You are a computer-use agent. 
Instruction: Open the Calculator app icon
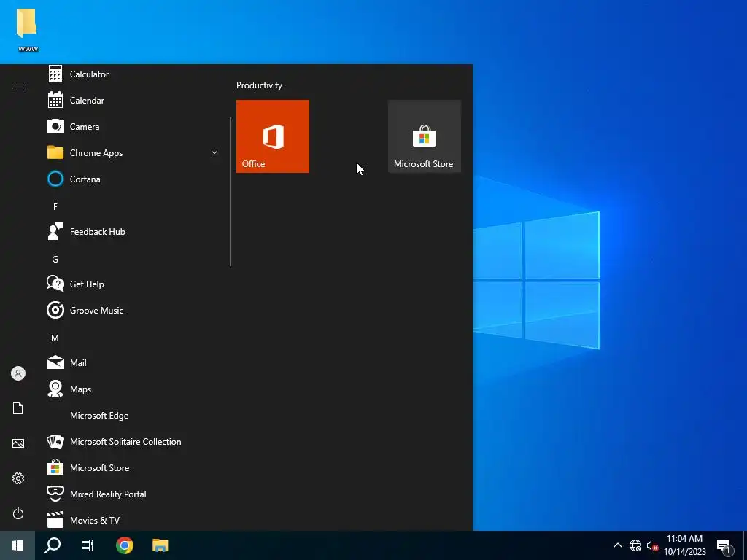pyautogui.click(x=55, y=74)
